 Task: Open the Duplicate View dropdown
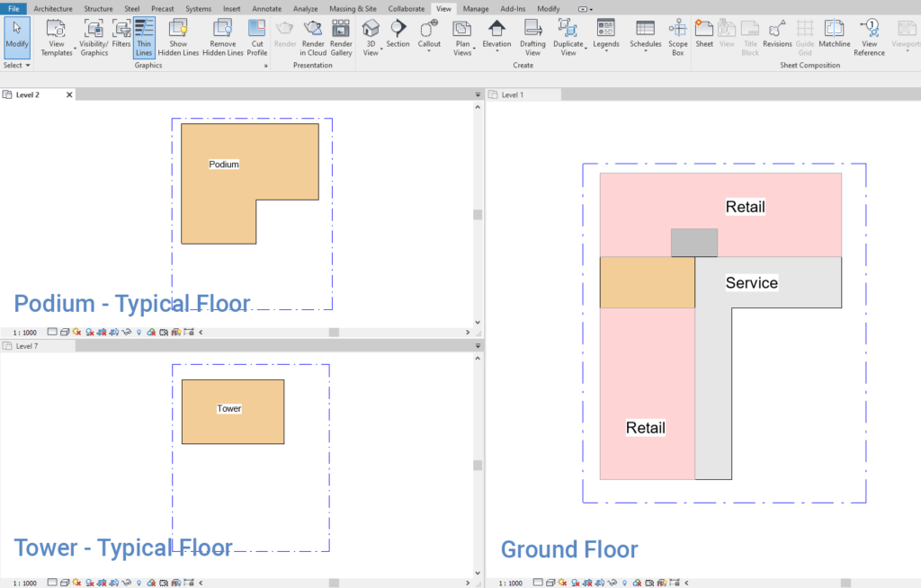[x=569, y=40]
